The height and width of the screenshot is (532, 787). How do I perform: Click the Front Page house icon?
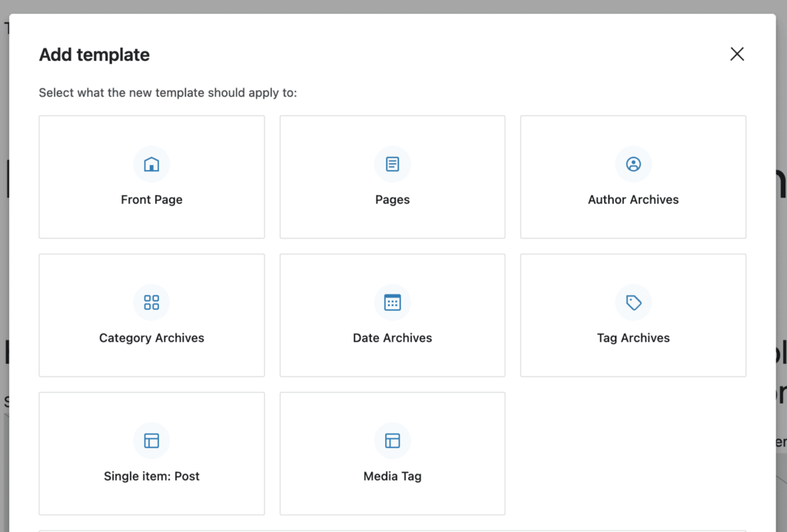coord(151,164)
